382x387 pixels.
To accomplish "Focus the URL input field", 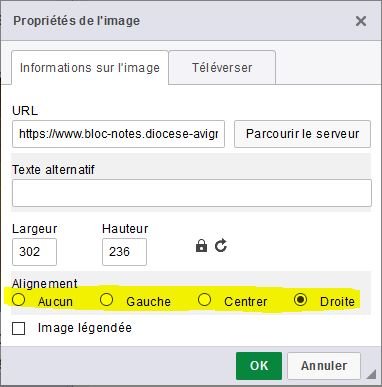I will (x=118, y=134).
